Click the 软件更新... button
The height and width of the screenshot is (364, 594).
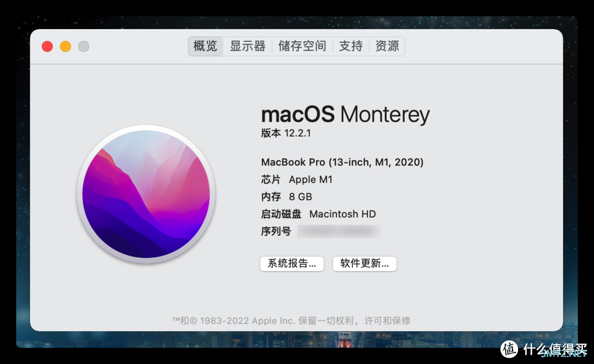pyautogui.click(x=365, y=263)
